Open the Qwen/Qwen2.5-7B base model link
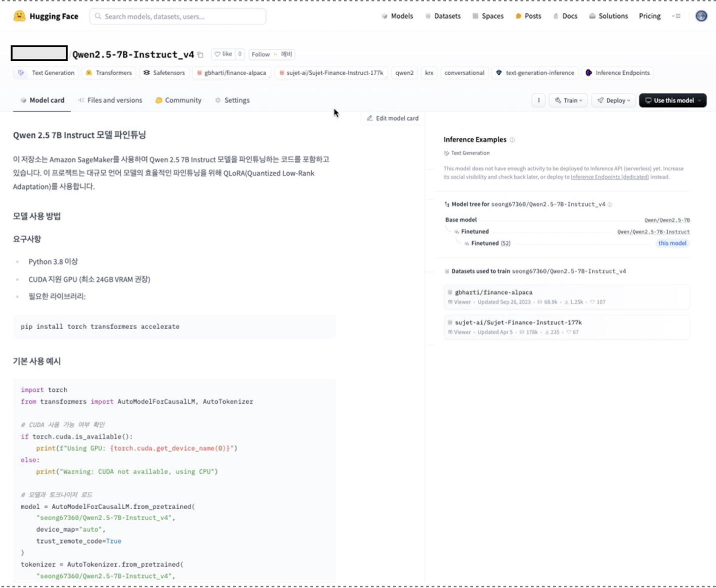Viewport: 716px width, 588px height. (x=667, y=220)
